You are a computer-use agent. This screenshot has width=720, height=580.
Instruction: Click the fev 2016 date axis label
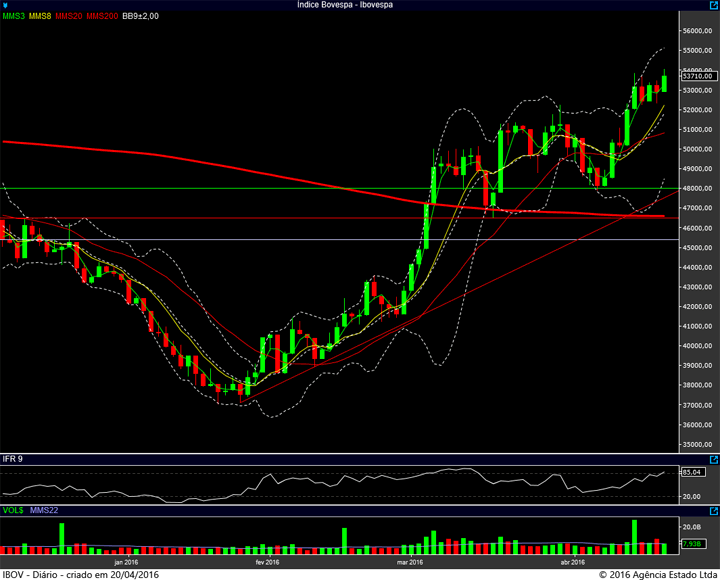pyautogui.click(x=267, y=562)
